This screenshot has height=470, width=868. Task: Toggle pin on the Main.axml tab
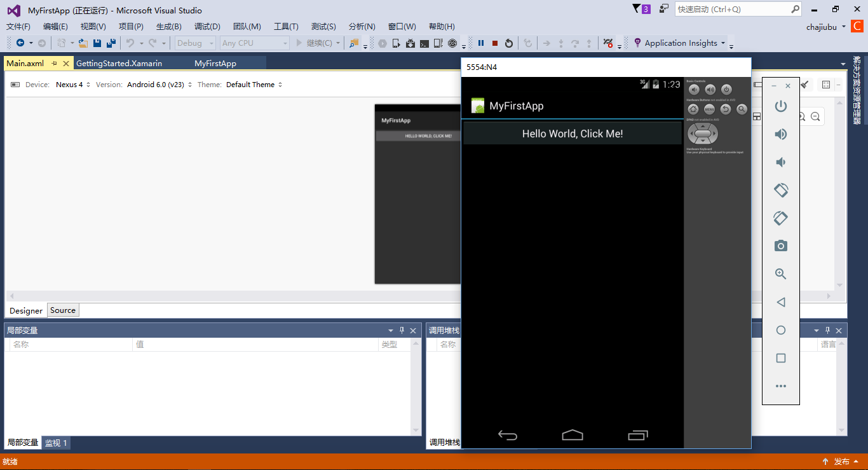coord(54,64)
